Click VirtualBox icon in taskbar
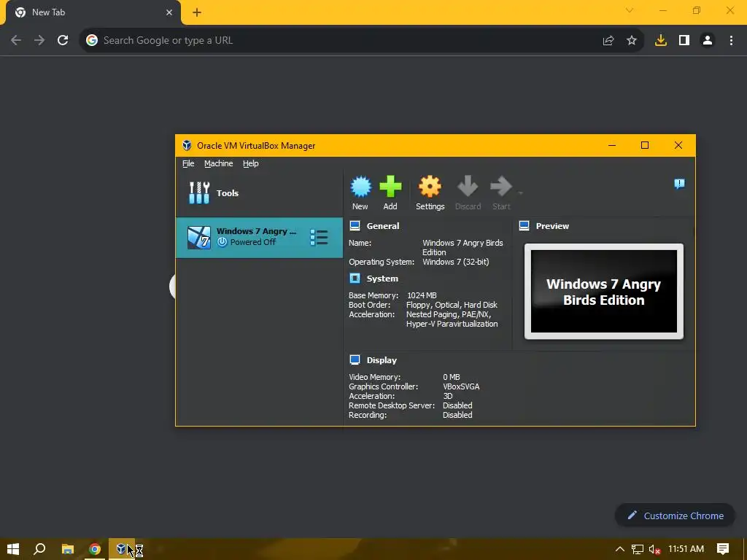Viewport: 747px width, 560px height. (122, 549)
